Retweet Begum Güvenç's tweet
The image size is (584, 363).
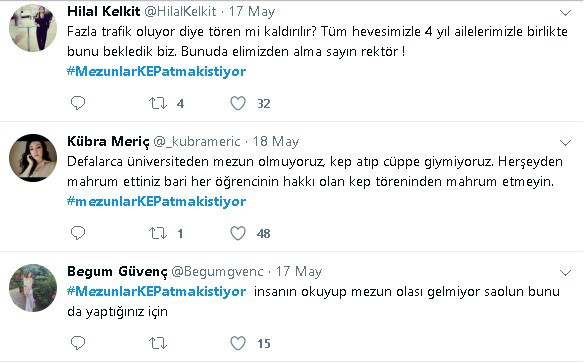(x=158, y=343)
